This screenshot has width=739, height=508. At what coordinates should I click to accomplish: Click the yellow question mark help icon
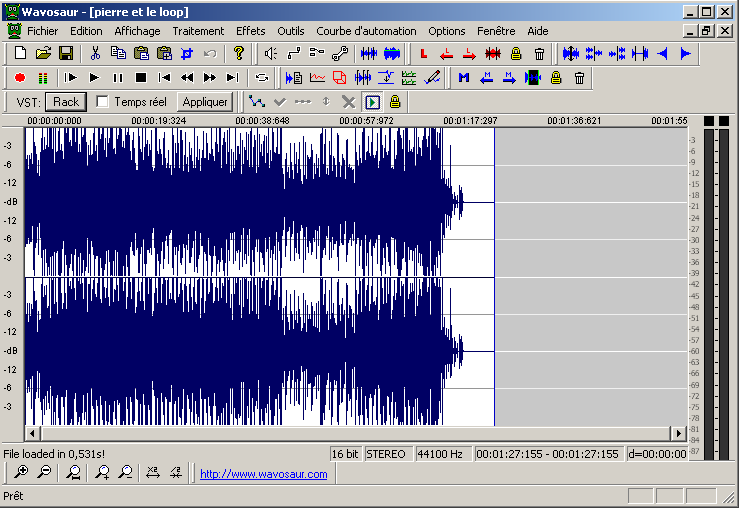coord(238,53)
